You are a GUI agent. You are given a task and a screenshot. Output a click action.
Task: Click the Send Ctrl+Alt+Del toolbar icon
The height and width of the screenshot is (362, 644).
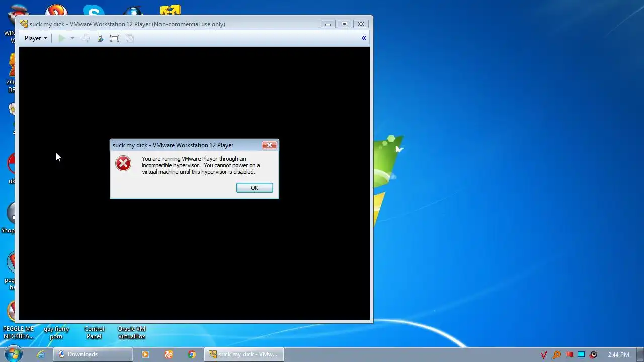tap(86, 38)
